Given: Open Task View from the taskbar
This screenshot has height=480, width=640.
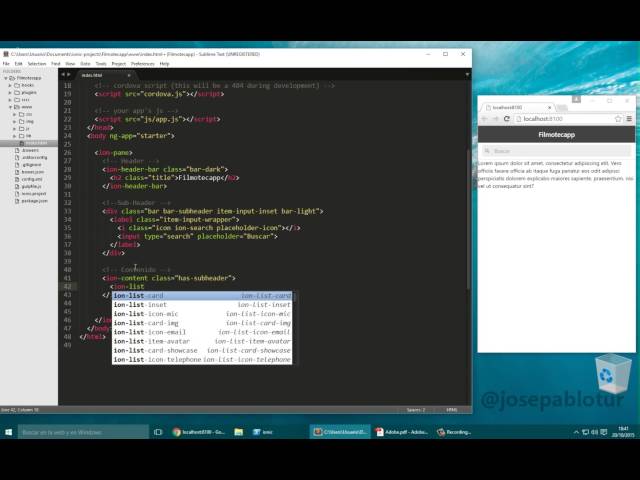Looking at the screenshot, I should coord(158,432).
